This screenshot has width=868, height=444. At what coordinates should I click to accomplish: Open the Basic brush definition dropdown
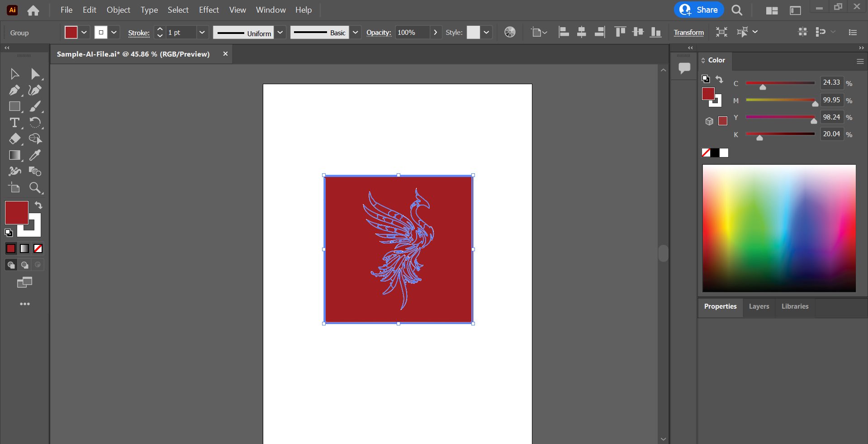click(x=356, y=32)
